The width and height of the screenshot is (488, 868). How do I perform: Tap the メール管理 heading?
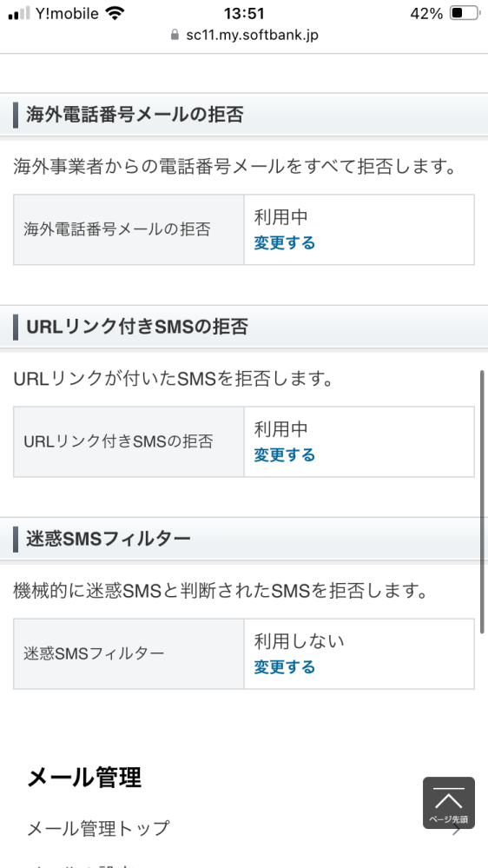click(x=84, y=778)
